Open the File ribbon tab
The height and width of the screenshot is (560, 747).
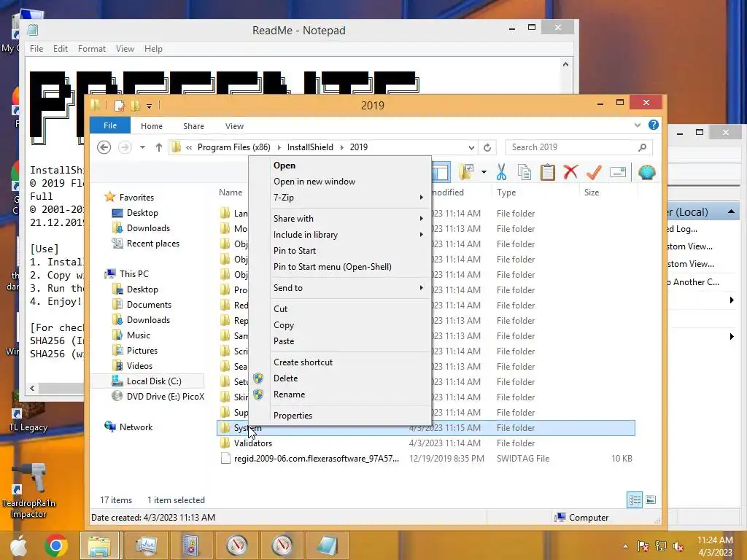[110, 125]
